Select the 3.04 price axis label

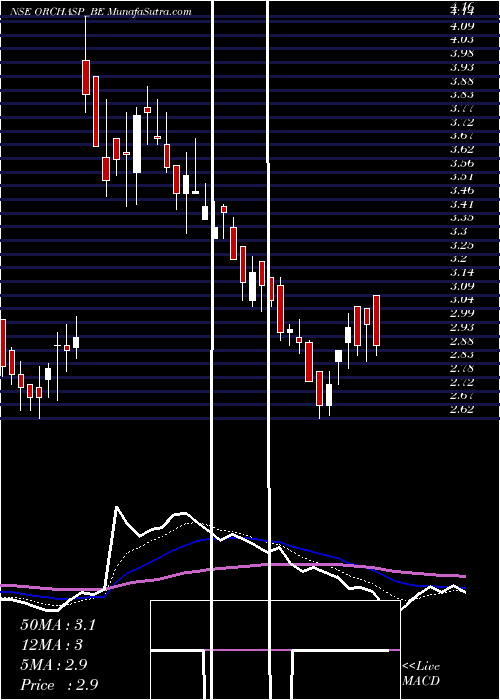pos(462,300)
